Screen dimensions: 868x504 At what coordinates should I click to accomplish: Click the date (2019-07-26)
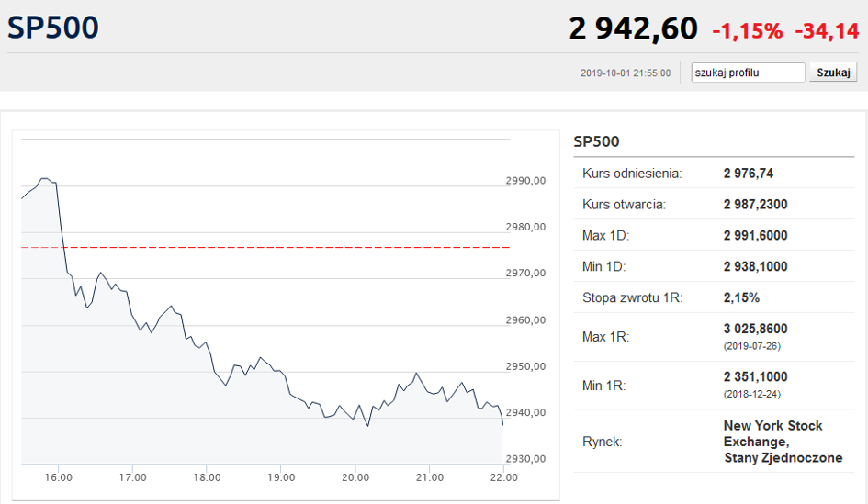(751, 346)
